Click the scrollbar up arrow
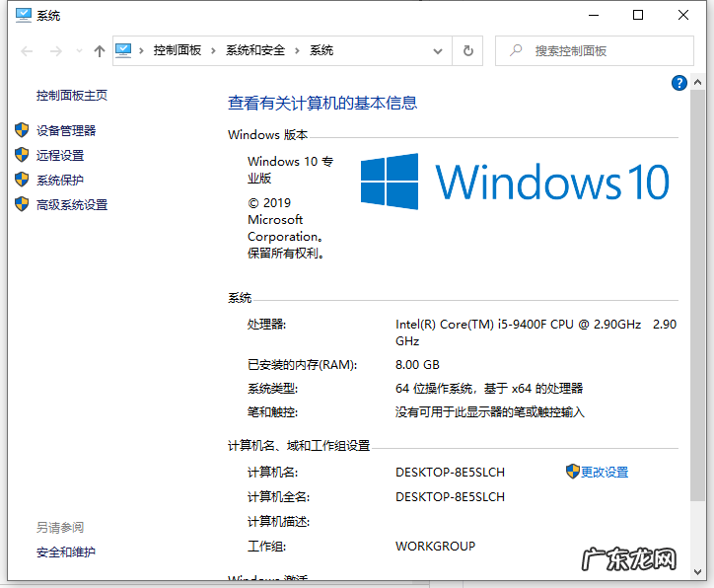 pyautogui.click(x=697, y=83)
